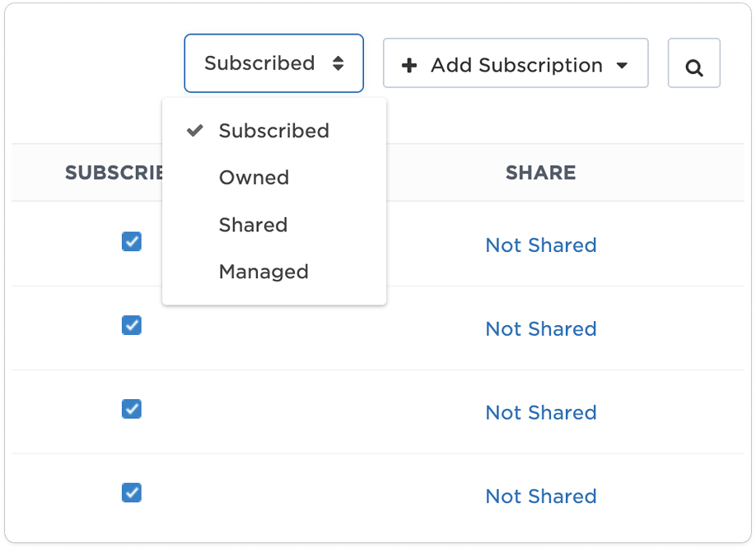
Task: Toggle the second row subscribe checkbox
Action: [x=132, y=325]
